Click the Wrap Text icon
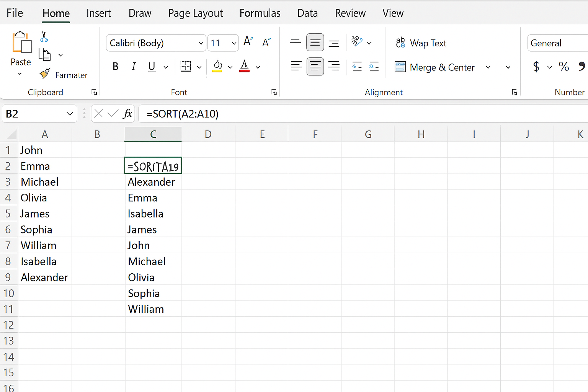This screenshot has width=588, height=392. [x=400, y=42]
